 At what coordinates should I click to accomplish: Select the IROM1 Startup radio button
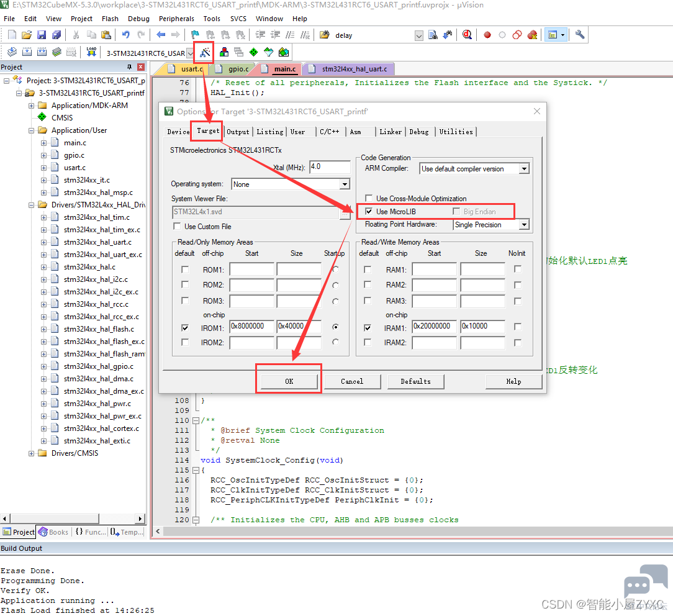pyautogui.click(x=336, y=327)
